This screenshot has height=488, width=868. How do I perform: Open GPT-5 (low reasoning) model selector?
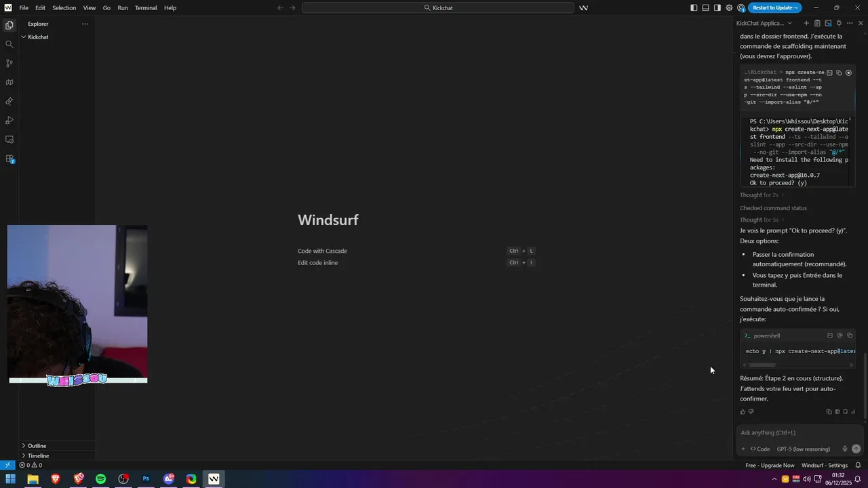coord(804,449)
